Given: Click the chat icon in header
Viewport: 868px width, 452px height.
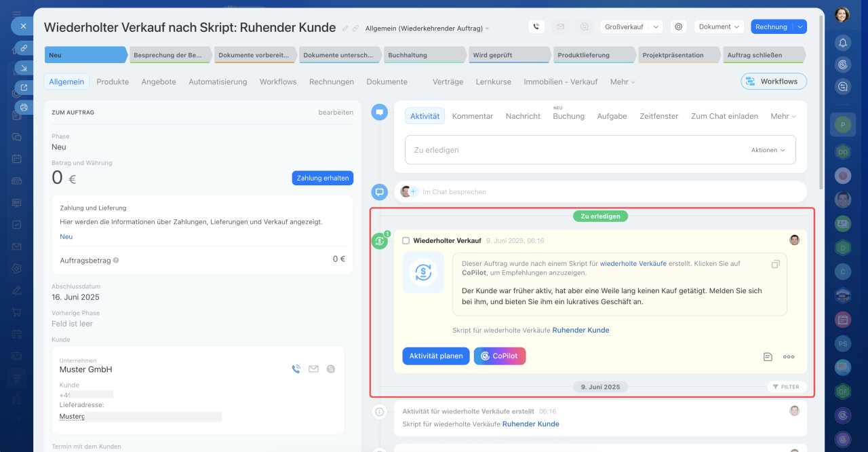Looking at the screenshot, I should coord(584,27).
